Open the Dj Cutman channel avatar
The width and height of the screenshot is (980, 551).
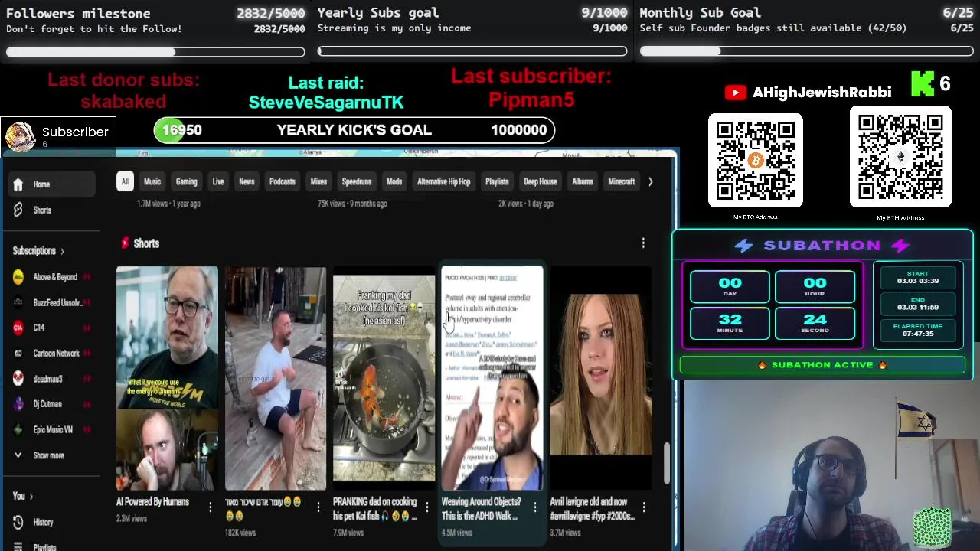tap(18, 404)
